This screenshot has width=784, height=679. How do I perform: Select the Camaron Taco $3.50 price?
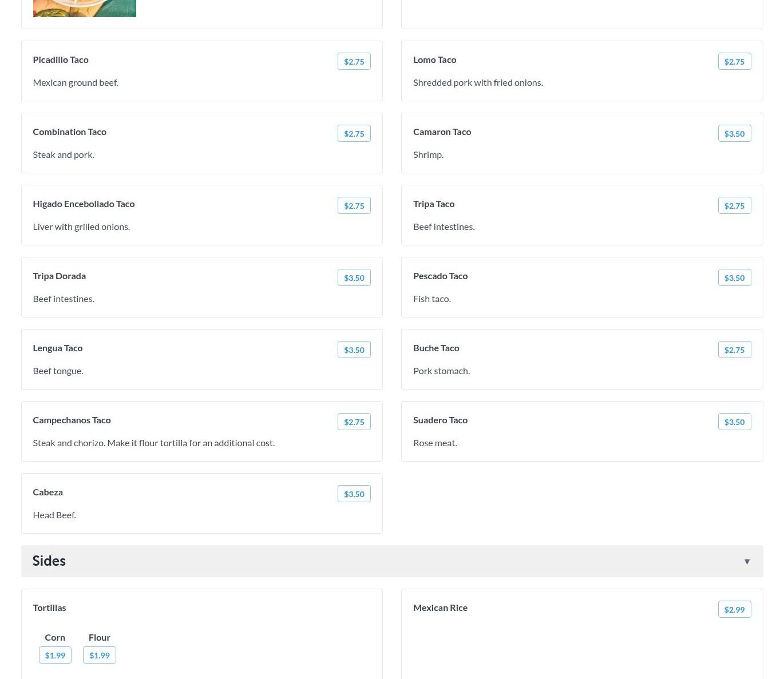click(x=734, y=133)
